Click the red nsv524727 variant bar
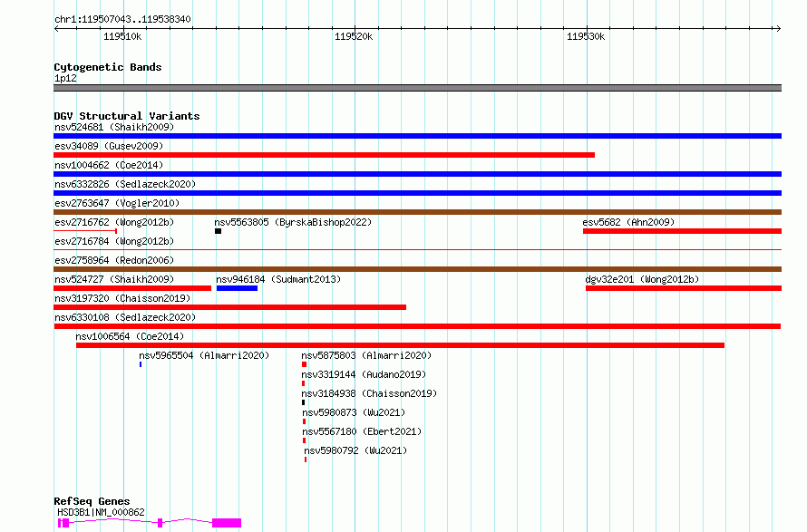Screen dimensions: 807x532 point(132,288)
